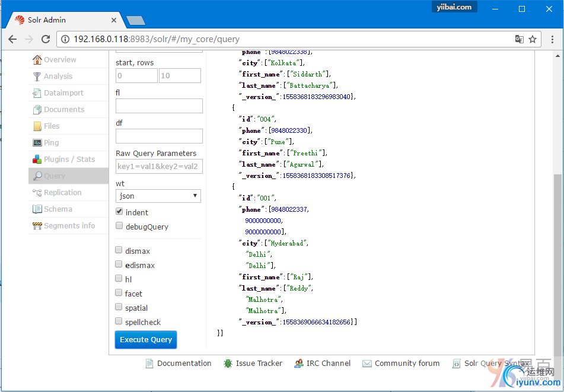Screen dimensions: 564x392
Task: Open the Overview house icon
Action: click(x=37, y=60)
